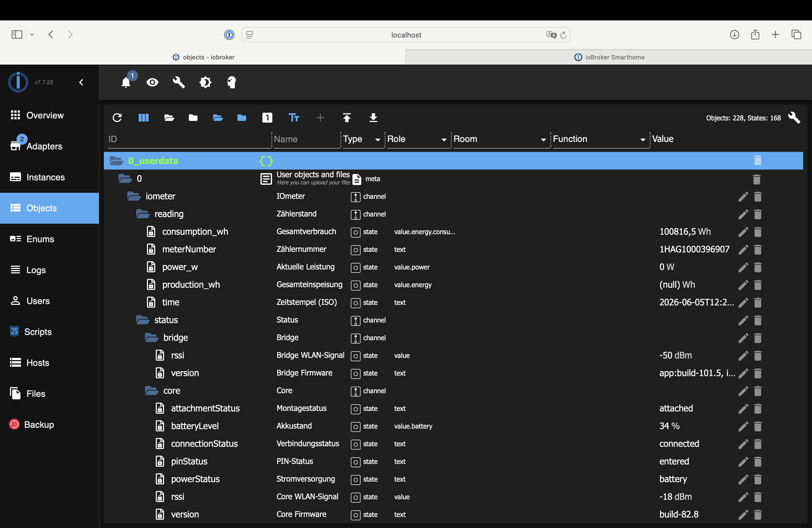Open the Logs section
Image resolution: width=812 pixels, height=528 pixels.
[x=49, y=270]
